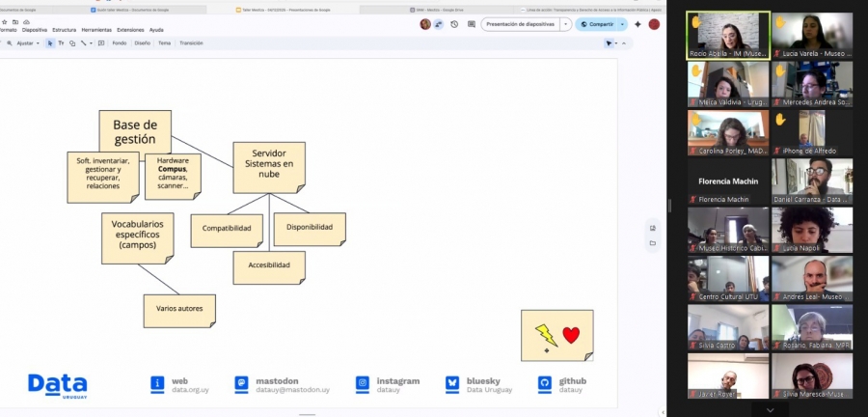
Task: Expand the Presentación de diapositivas dropdown arrow
Action: point(565,24)
